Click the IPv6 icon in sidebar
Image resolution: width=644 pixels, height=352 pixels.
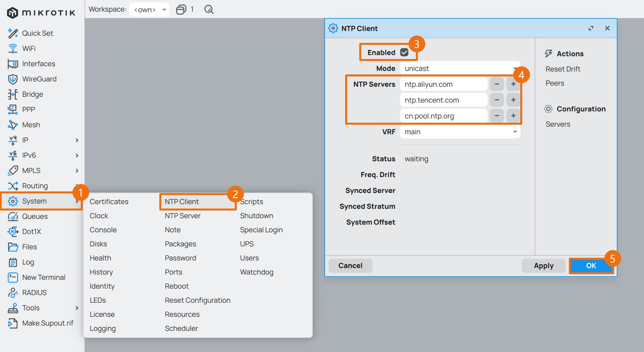click(x=13, y=155)
